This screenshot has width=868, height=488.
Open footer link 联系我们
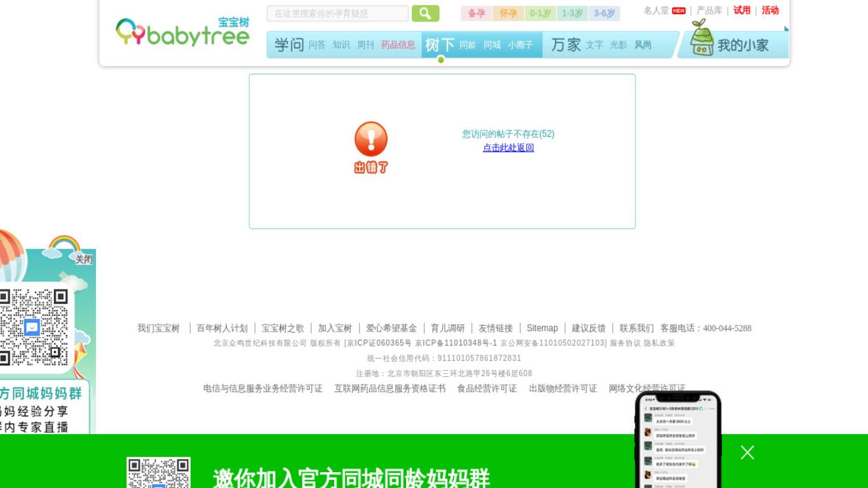click(x=637, y=329)
